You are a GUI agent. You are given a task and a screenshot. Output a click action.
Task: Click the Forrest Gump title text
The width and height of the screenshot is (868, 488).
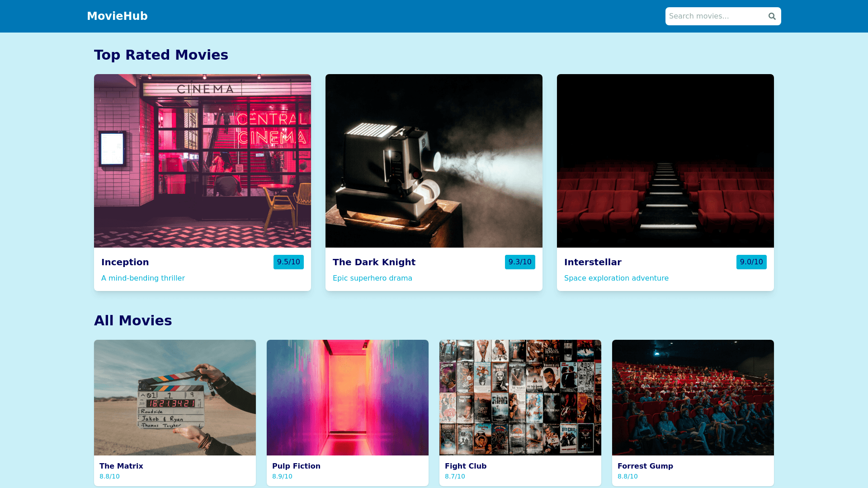[x=645, y=466]
